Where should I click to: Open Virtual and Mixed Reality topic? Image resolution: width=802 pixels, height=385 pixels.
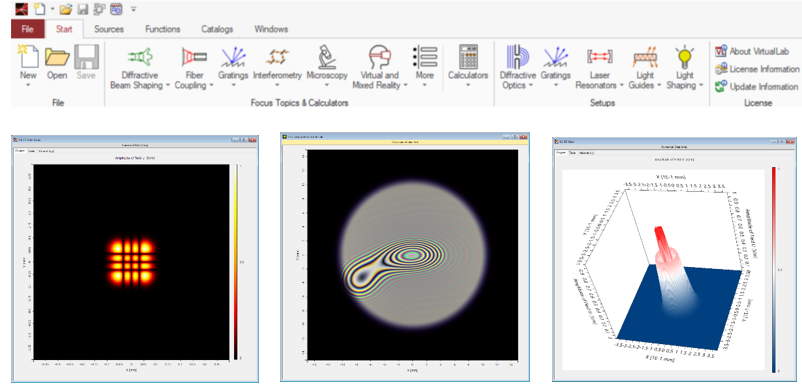pos(380,57)
